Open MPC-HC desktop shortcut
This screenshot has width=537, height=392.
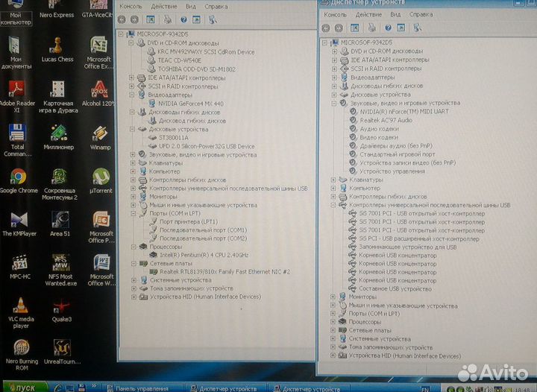point(20,267)
